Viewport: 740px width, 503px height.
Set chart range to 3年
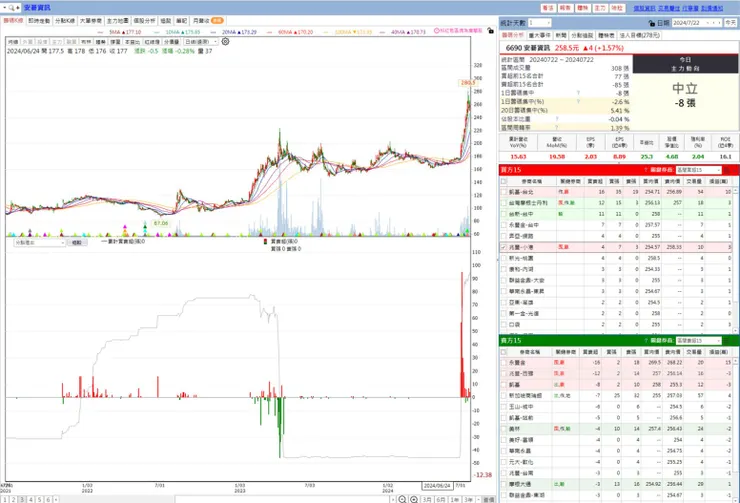[468, 499]
